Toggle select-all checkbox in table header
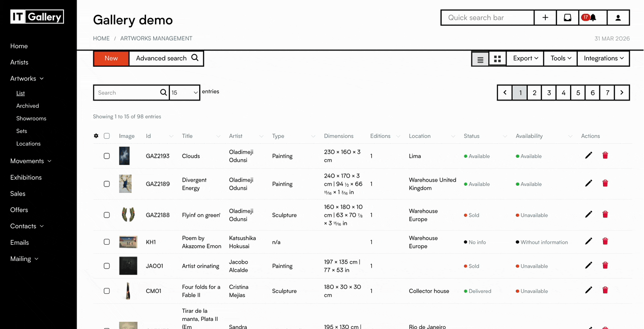 tap(107, 136)
